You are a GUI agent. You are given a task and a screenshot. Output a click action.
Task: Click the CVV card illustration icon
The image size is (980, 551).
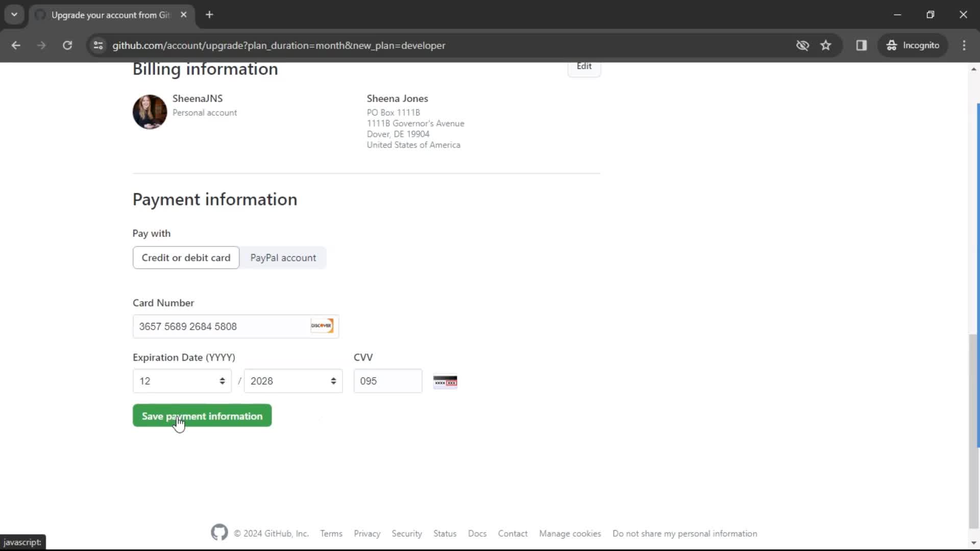coord(444,382)
